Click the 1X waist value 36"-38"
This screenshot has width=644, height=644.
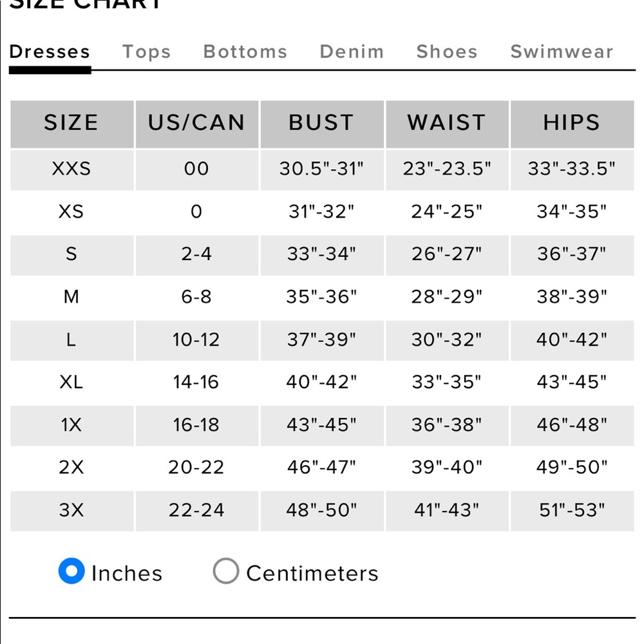click(x=446, y=424)
